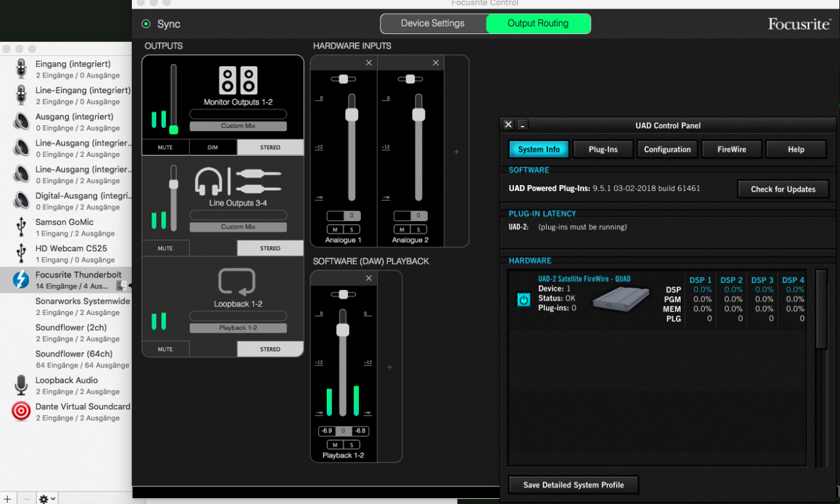
Task: Open the System Info tab
Action: [x=539, y=149]
